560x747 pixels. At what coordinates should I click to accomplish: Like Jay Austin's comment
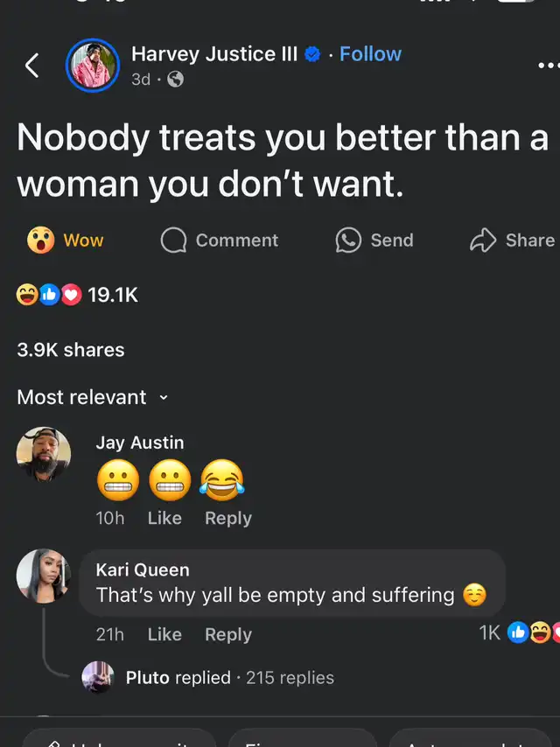pyautogui.click(x=164, y=518)
